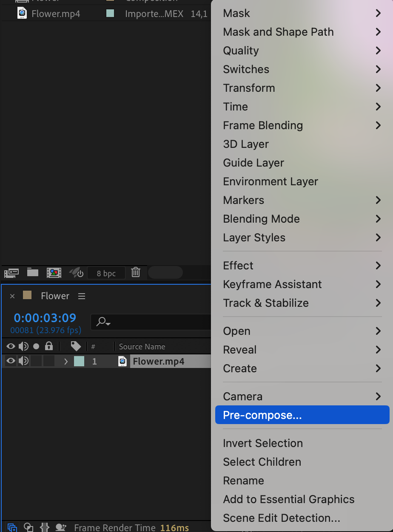Screen dimensions: 393x532
Task: Click the Interpret Footage icon in Project panel
Action: 11,272
